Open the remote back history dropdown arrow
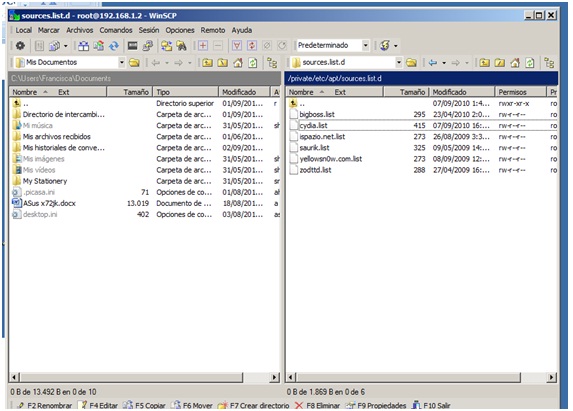Viewport: 573px width, 411px height. point(444,63)
